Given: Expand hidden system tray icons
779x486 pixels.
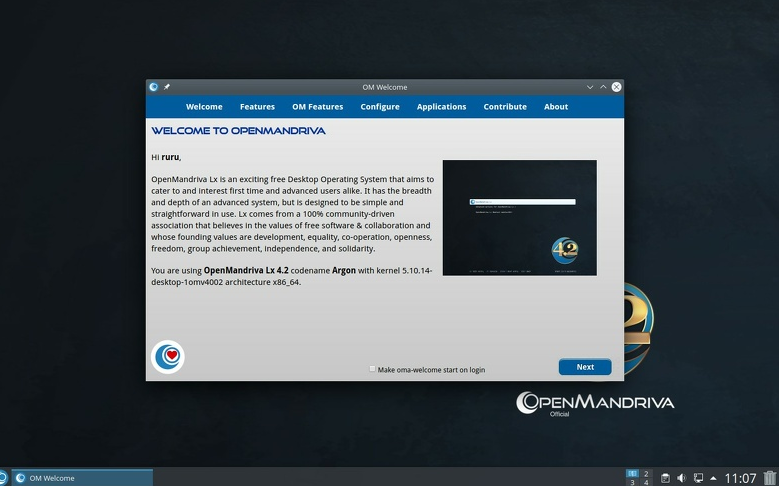Looking at the screenshot, I should (713, 478).
